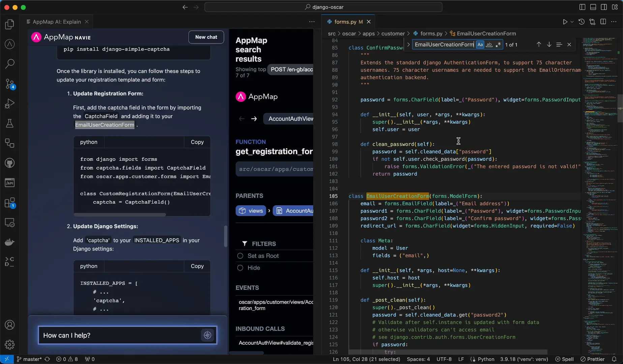Split the editor right

click(603, 22)
